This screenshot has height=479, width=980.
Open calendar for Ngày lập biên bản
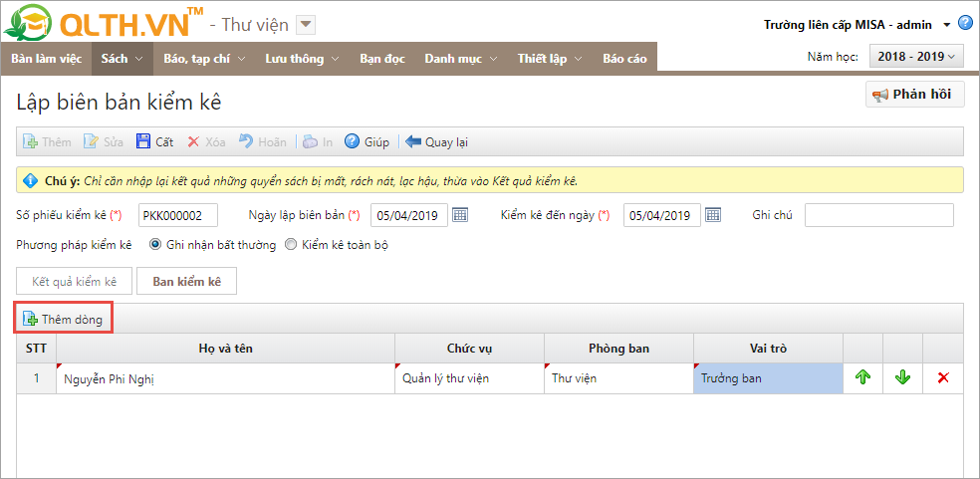460,215
